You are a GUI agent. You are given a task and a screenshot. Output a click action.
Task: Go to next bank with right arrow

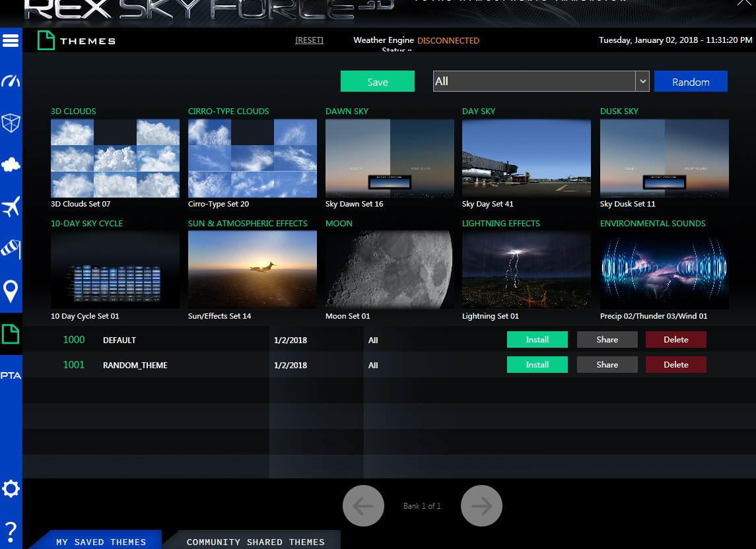tap(481, 505)
